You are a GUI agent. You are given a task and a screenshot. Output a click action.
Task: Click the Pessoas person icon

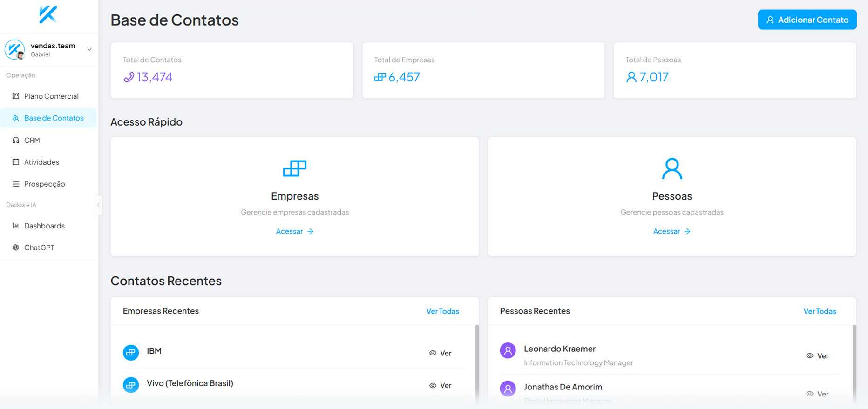[671, 168]
